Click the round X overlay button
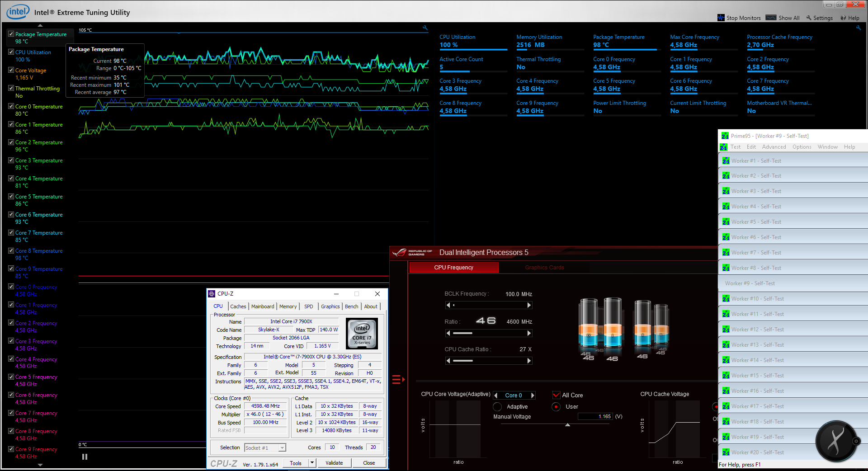The height and width of the screenshot is (471, 868). coord(835,441)
